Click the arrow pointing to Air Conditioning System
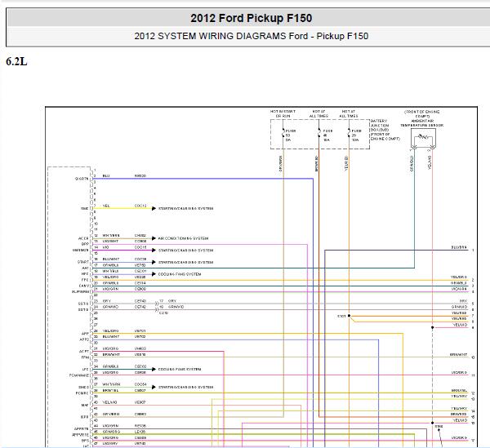The image size is (490, 448). tap(154, 238)
